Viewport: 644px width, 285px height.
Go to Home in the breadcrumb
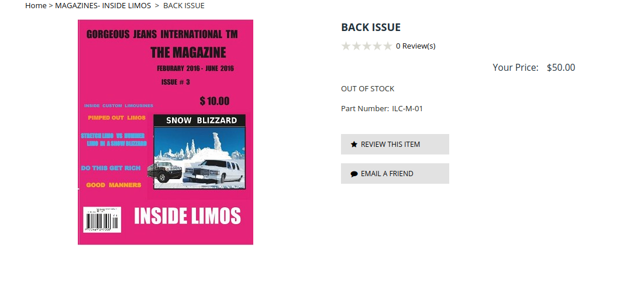[x=36, y=6]
